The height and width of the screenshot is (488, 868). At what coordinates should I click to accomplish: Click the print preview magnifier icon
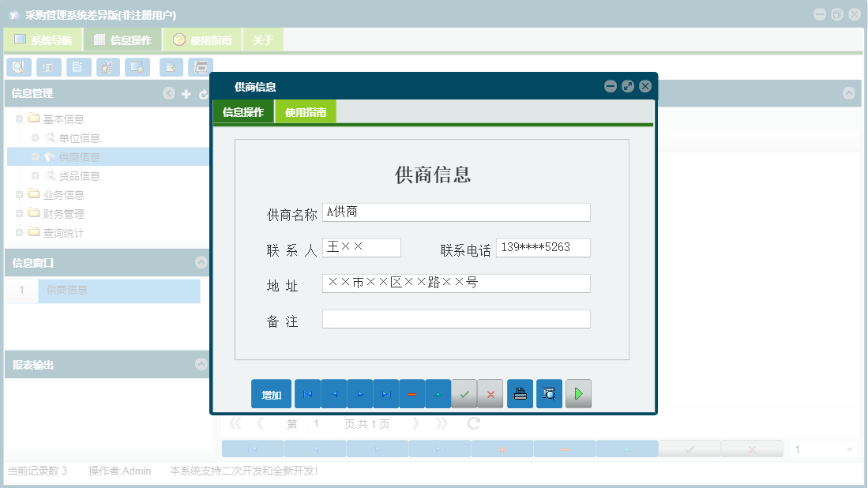[549, 394]
